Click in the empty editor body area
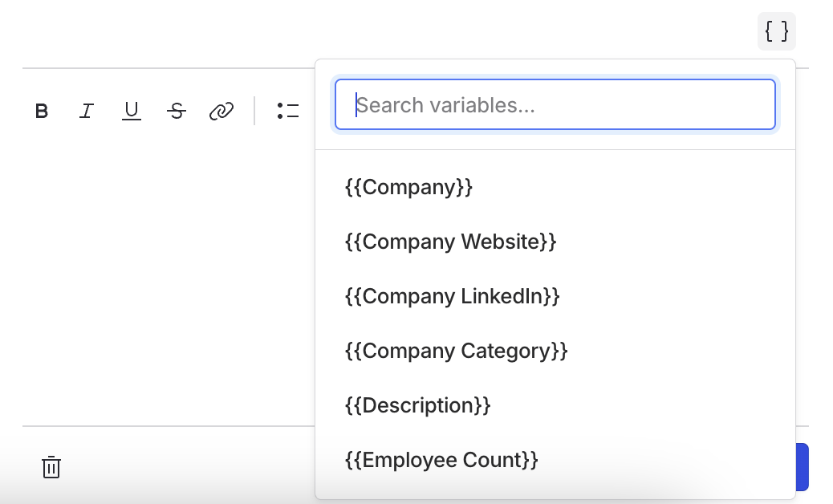Screen dimensions: 833x504 pyautogui.click(x=161, y=281)
